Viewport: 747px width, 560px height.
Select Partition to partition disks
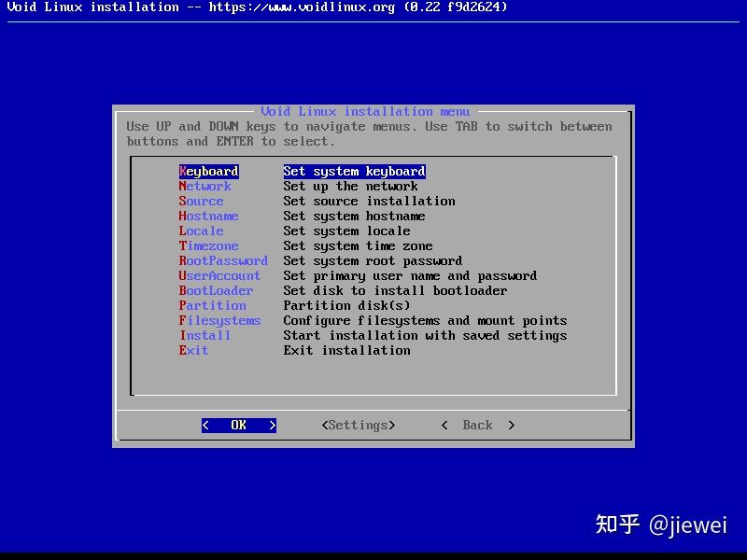(x=212, y=305)
